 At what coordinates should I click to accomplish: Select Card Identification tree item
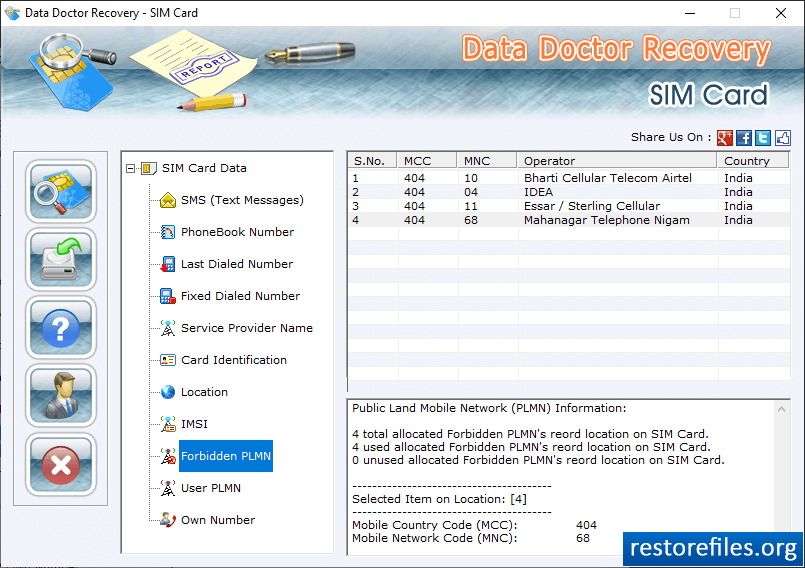click(x=234, y=360)
